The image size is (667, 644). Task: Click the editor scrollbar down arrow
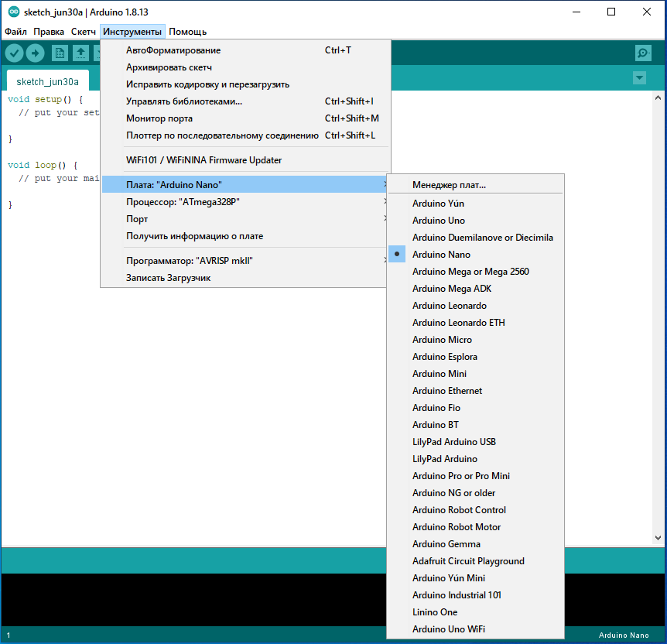[x=658, y=537]
